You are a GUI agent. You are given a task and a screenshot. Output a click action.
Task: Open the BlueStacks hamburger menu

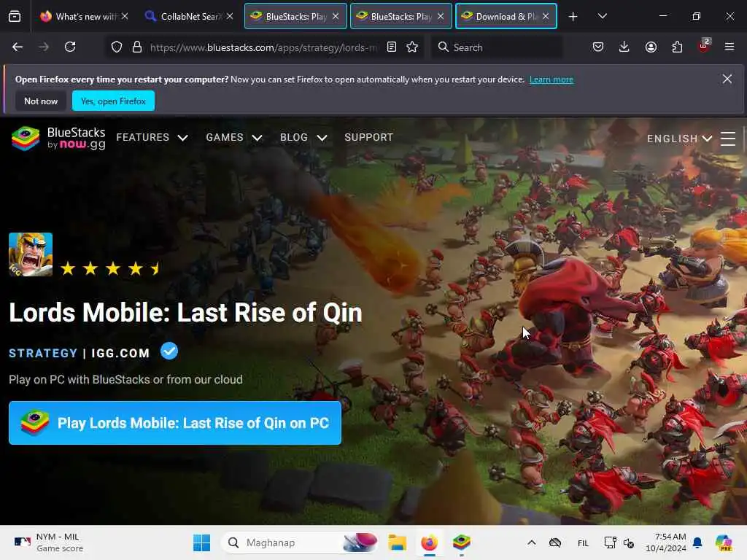pos(728,139)
